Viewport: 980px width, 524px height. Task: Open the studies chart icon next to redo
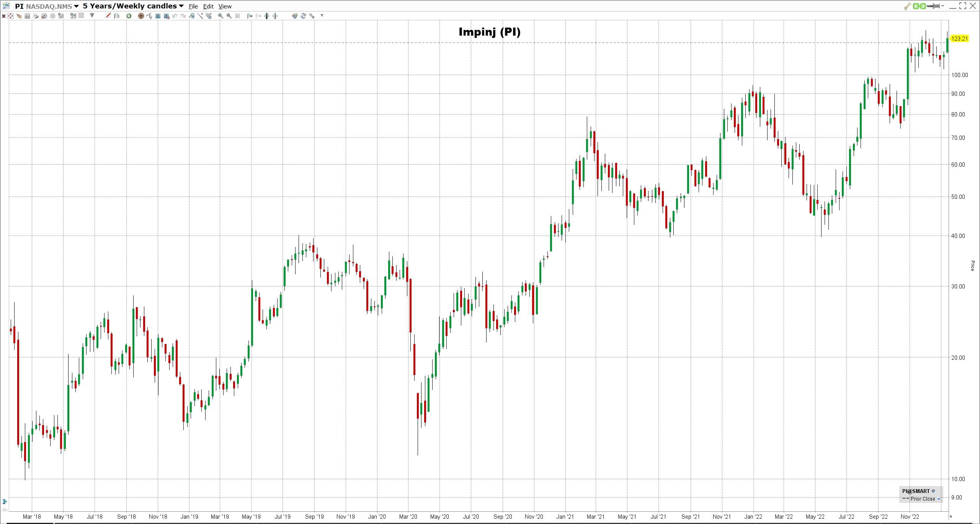(x=192, y=16)
